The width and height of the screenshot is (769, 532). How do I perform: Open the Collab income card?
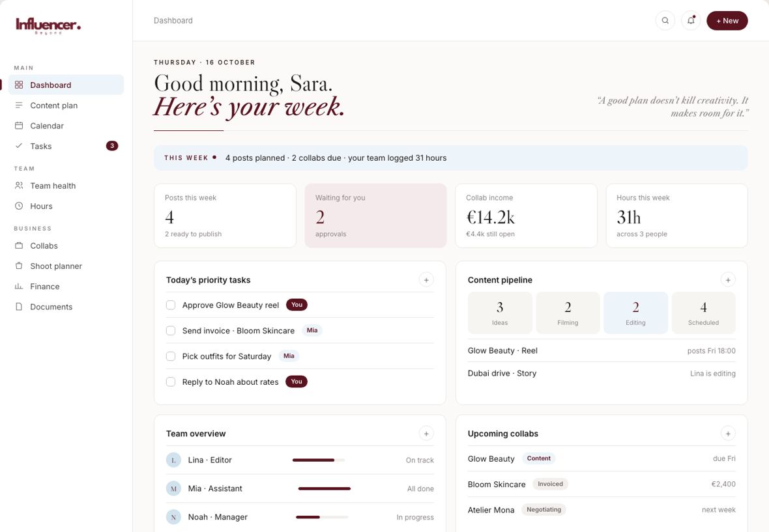(x=526, y=216)
